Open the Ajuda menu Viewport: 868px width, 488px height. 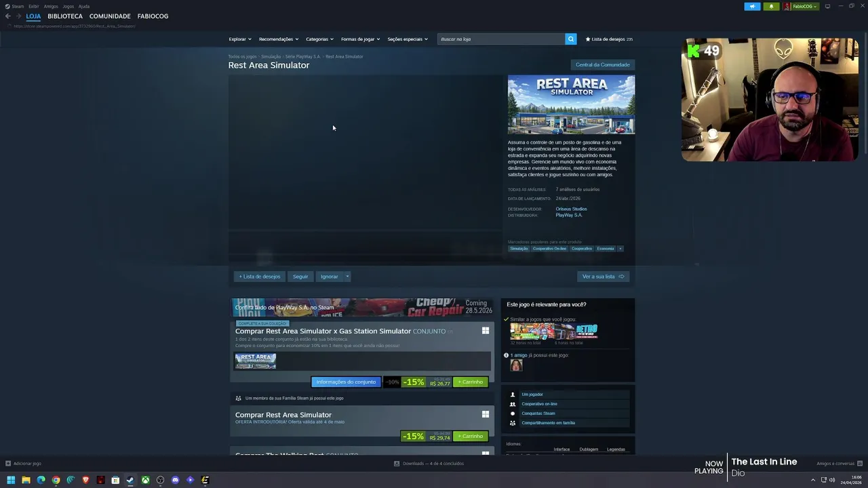tap(84, 6)
